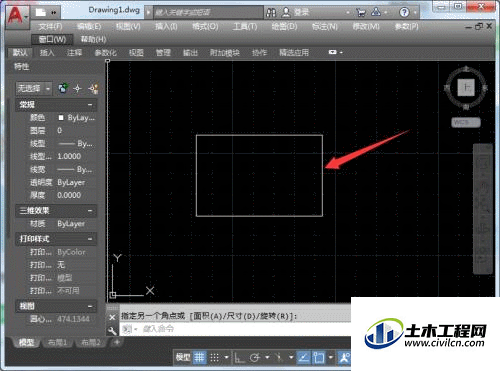
Task: Collapse the 常规 properties section
Action: pos(90,105)
